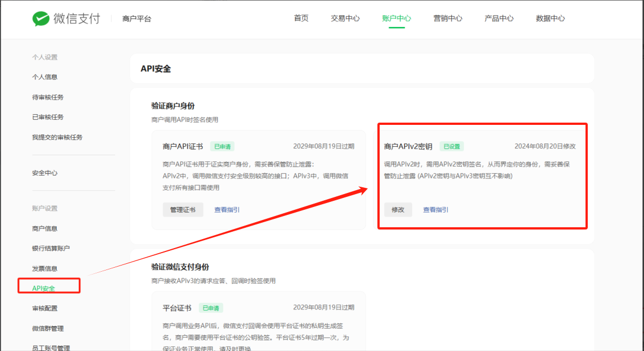
Task: Open 已审核任务 in sidebar
Action: pyautogui.click(x=48, y=117)
